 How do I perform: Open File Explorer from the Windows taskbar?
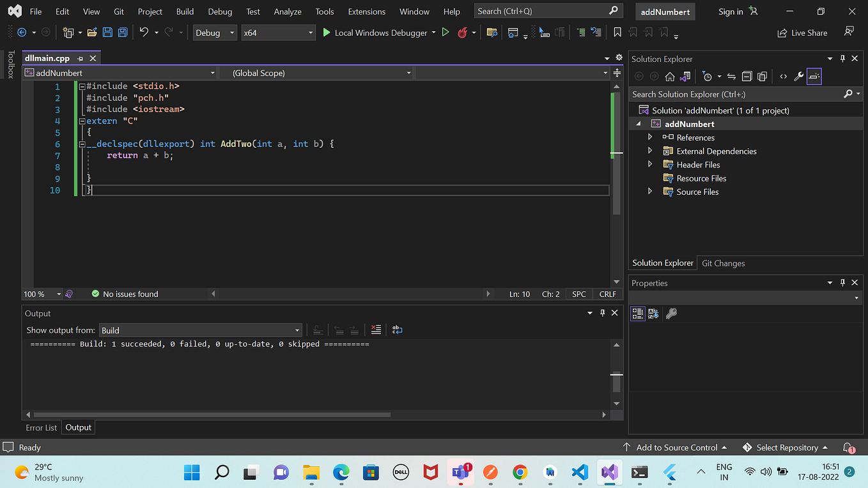coord(311,473)
